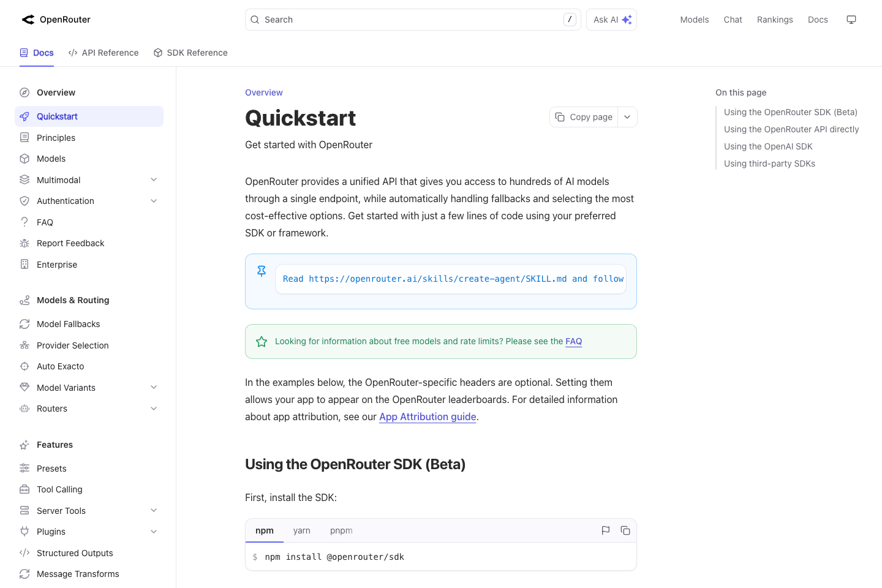Switch to the API Reference tab

[104, 53]
